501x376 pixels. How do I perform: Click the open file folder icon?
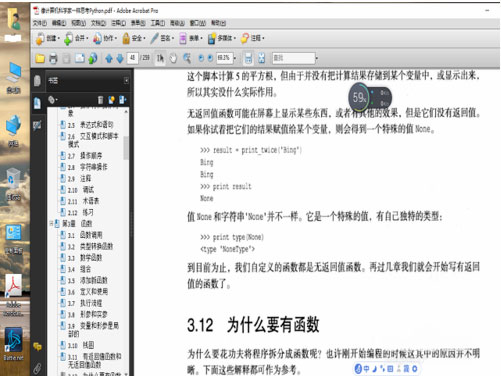40,58
